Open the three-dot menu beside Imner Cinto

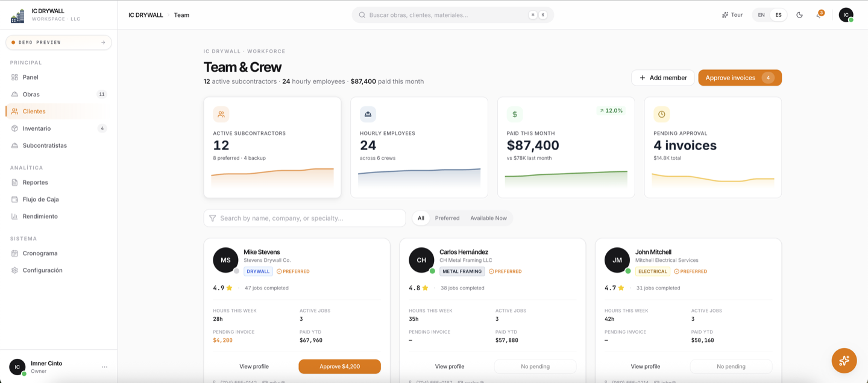click(x=104, y=367)
